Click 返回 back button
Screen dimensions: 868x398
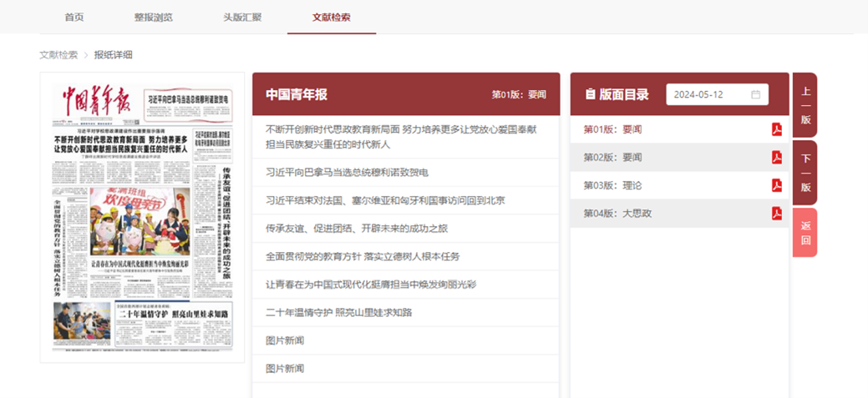[x=805, y=233]
